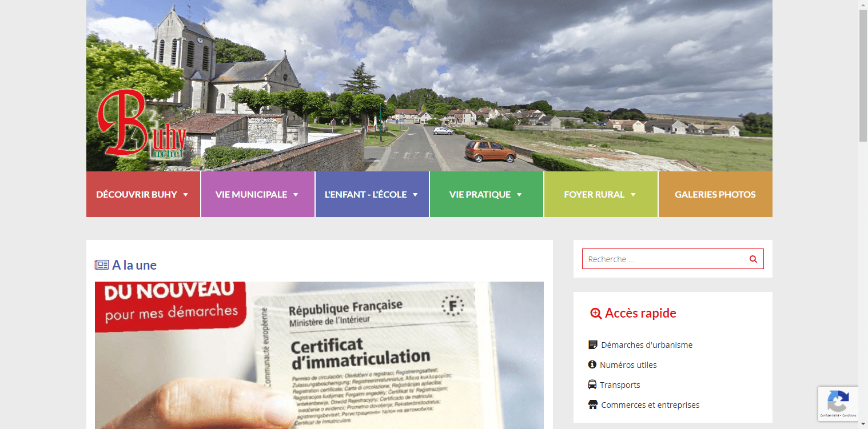Image resolution: width=868 pixels, height=429 pixels.
Task: Expand the Foyer Rural dropdown arrow
Action: [x=633, y=195]
